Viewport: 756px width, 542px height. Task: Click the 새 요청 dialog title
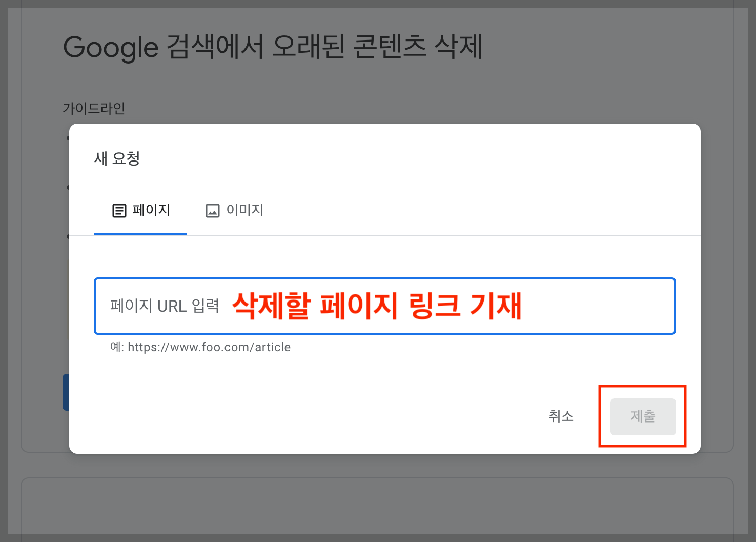(x=117, y=158)
